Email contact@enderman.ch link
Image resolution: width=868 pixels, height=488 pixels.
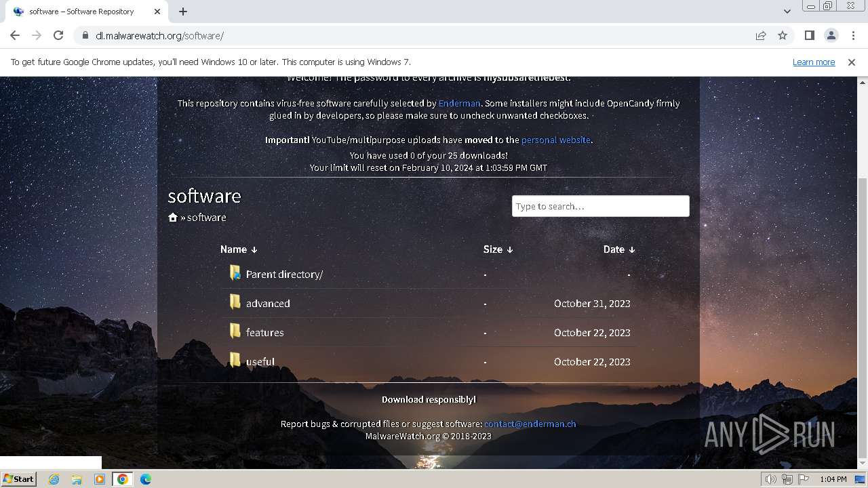[530, 424]
